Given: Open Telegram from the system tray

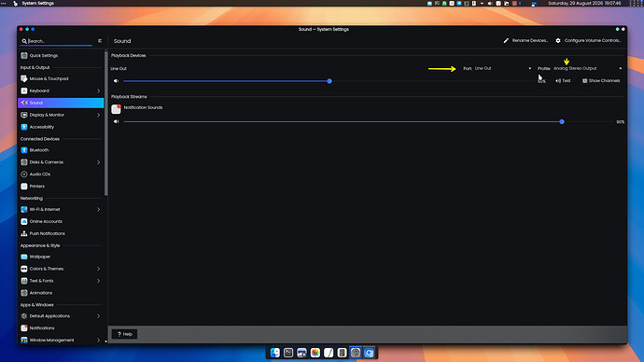Looking at the screenshot, I should (x=459, y=4).
